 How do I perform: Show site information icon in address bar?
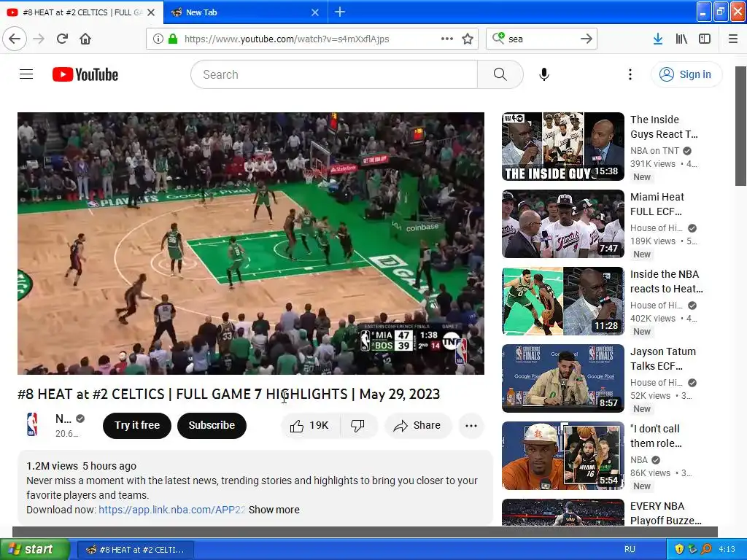click(158, 39)
